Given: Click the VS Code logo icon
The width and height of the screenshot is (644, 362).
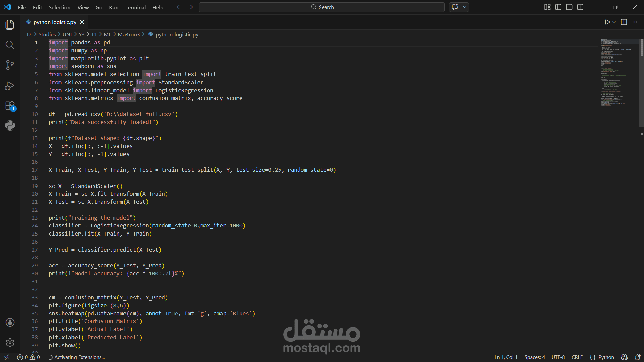Looking at the screenshot, I should (7, 7).
